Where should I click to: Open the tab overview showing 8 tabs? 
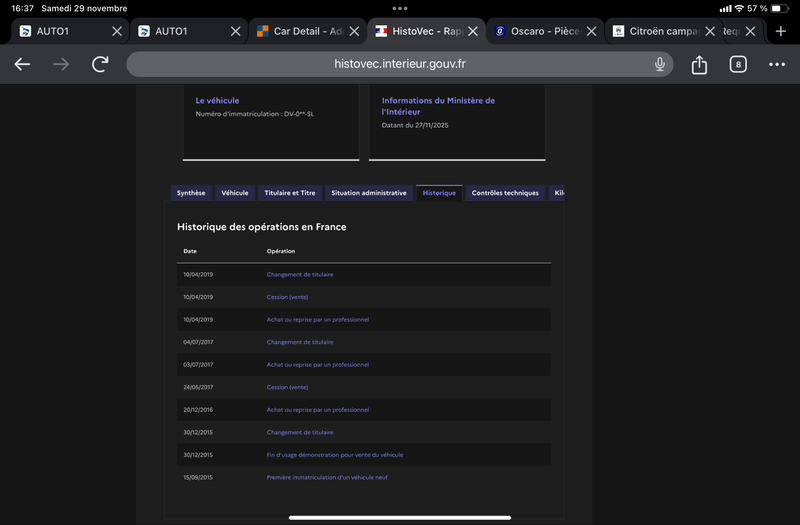tap(738, 64)
